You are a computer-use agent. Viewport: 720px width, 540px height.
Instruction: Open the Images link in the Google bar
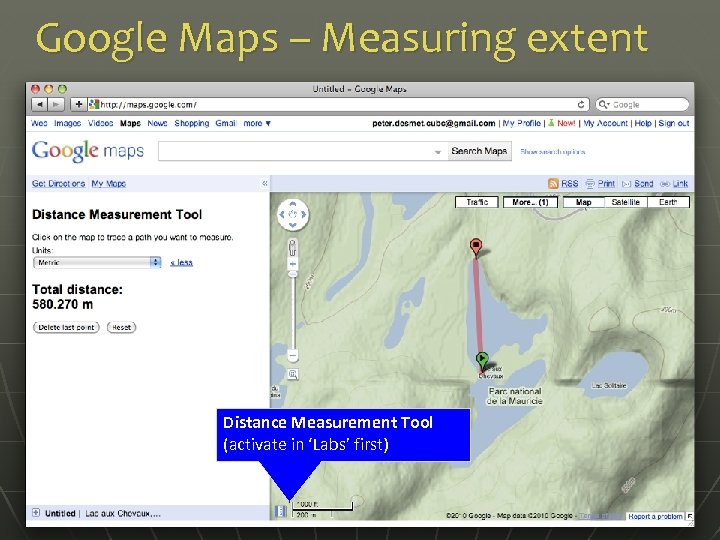click(68, 123)
